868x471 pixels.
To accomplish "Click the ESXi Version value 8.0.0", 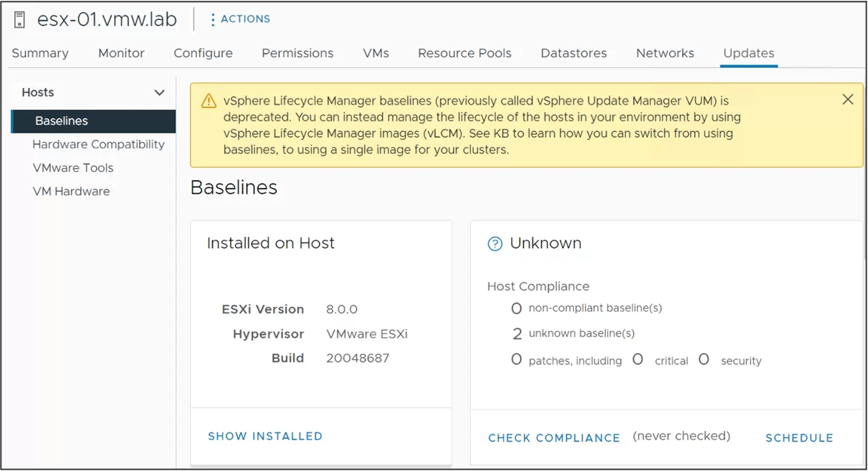I will click(x=341, y=310).
